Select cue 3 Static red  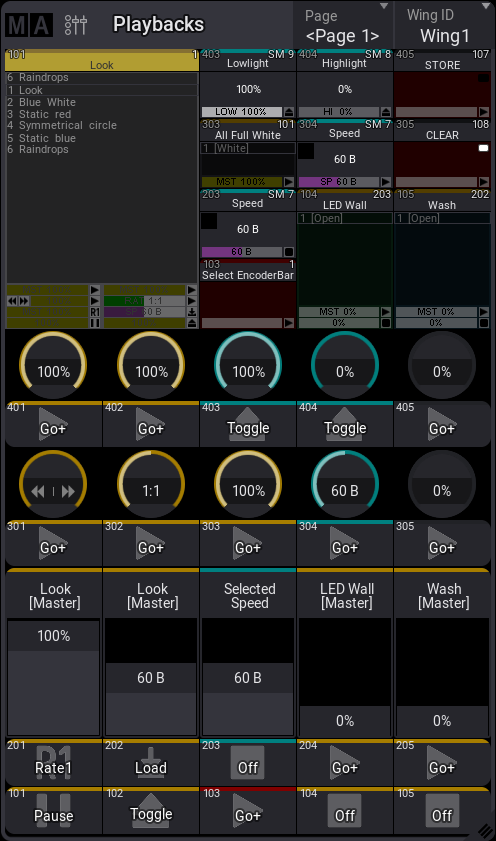coord(102,114)
